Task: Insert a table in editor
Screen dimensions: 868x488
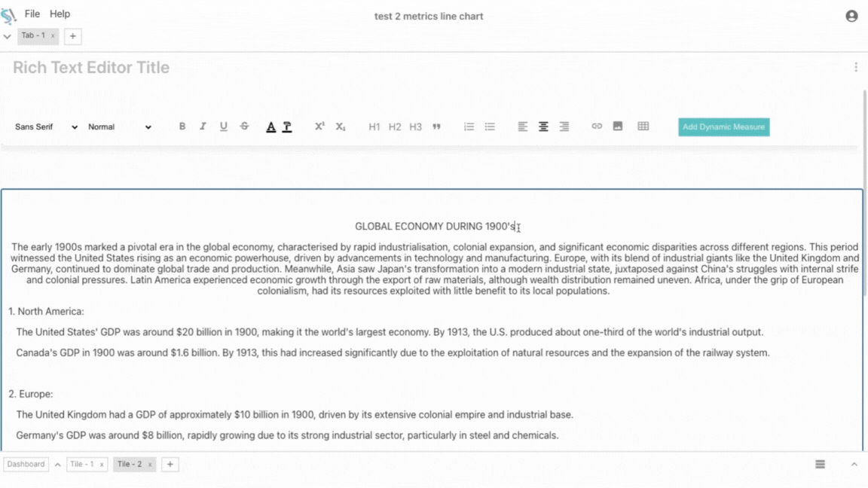Action: (643, 127)
